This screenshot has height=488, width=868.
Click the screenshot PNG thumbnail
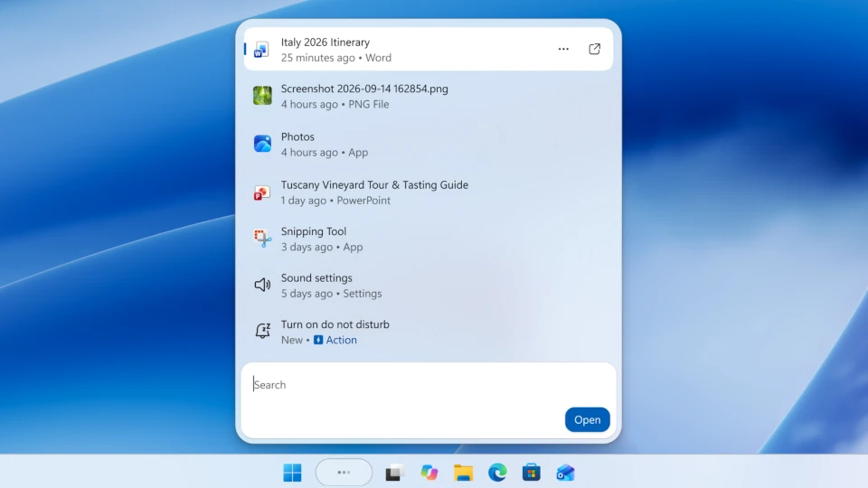pos(262,96)
